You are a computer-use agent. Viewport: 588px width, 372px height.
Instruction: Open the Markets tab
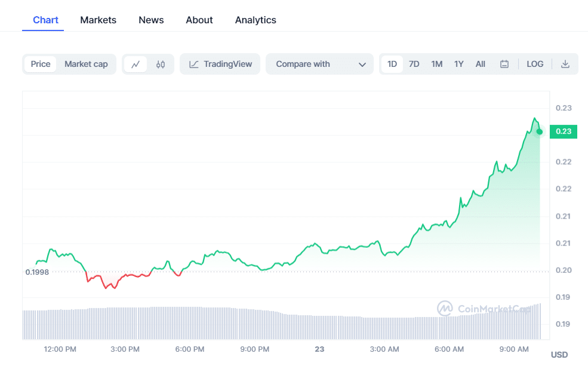pyautogui.click(x=98, y=20)
